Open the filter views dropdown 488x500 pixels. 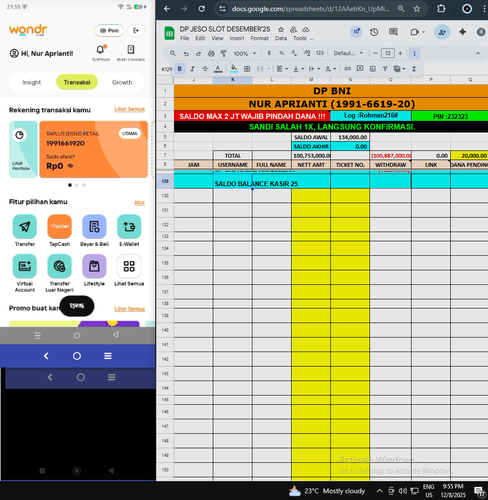(x=399, y=69)
